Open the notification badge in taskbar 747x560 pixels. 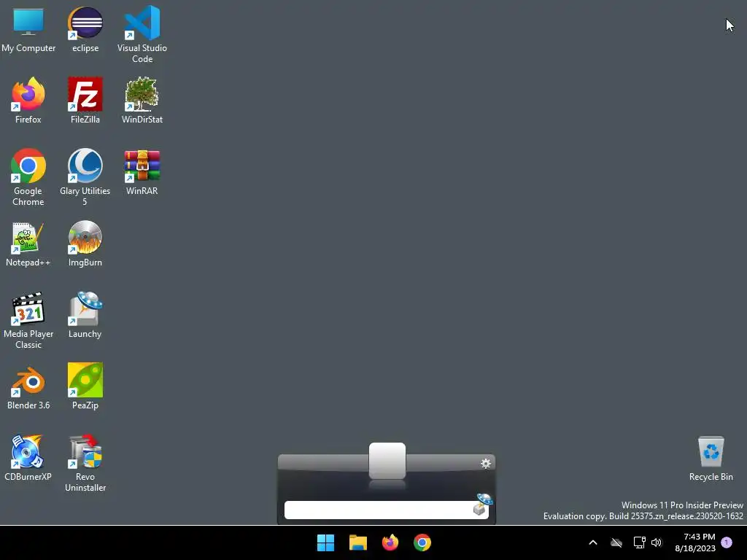coord(727,542)
